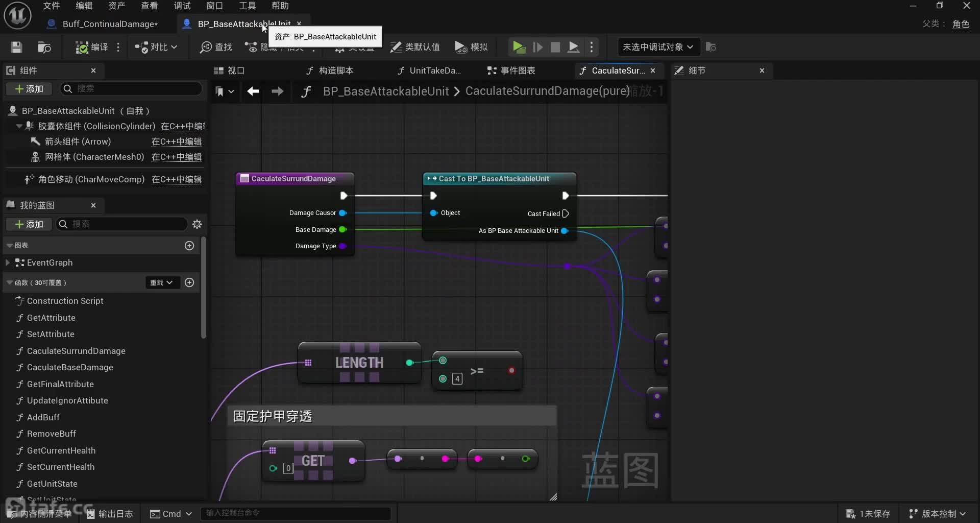Screen dimensions: 980x523
Task: Open the debug object dropdown
Action: [x=657, y=47]
